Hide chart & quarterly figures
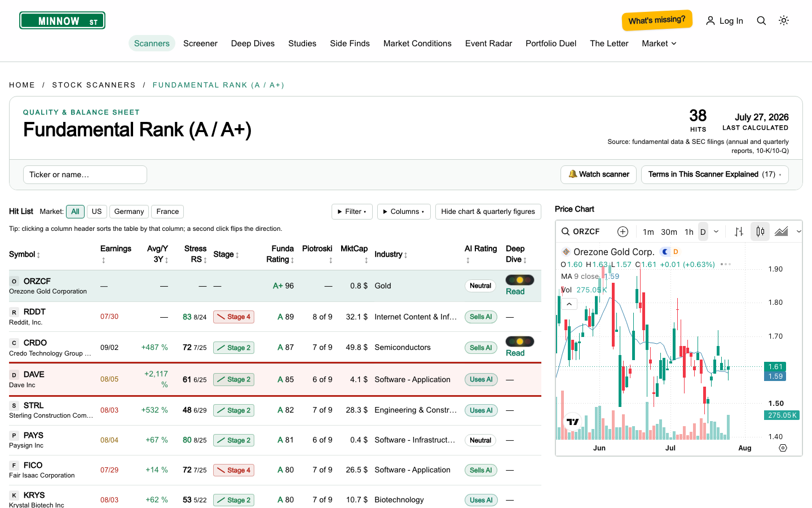This screenshot has height=508, width=812. click(488, 212)
